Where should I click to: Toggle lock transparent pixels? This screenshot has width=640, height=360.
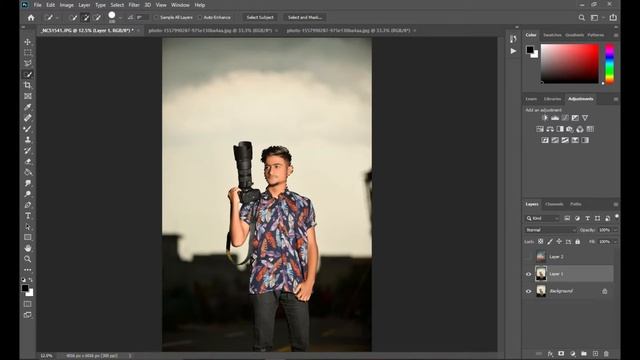540,242
